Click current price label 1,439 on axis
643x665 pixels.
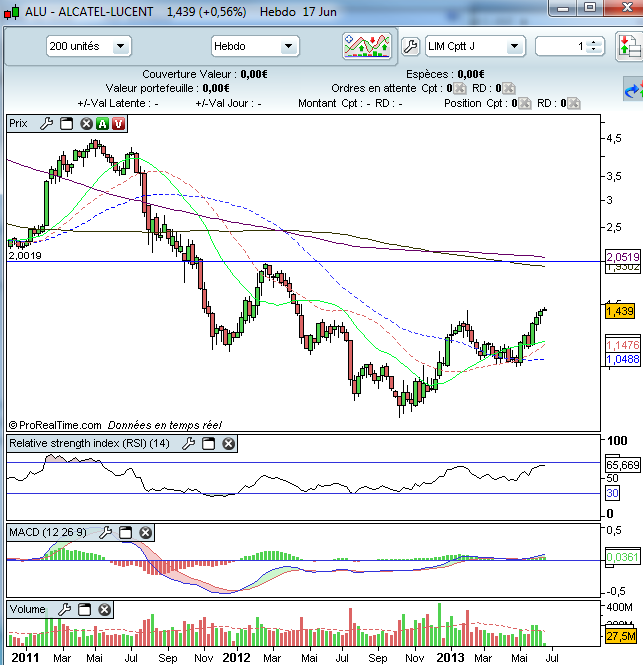[620, 311]
